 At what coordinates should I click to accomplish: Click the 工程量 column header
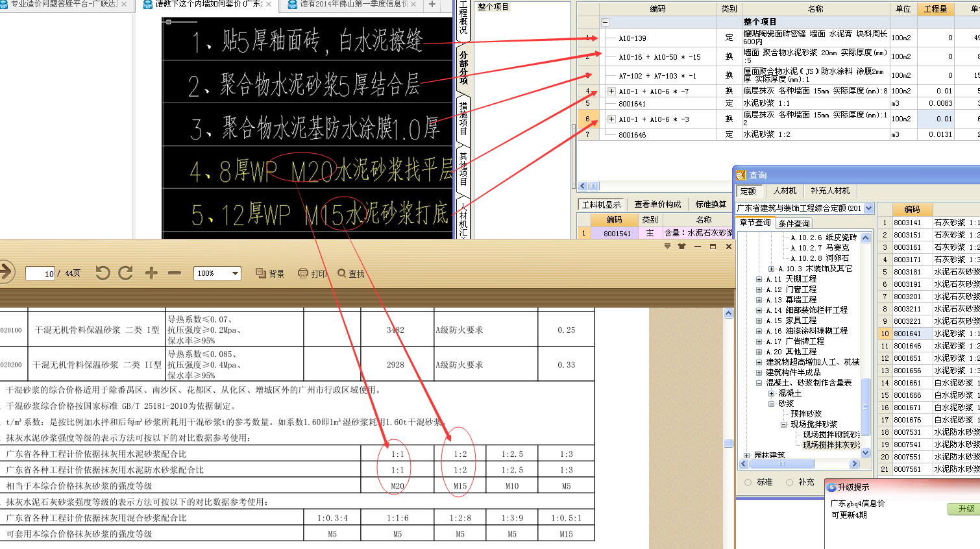935,9
